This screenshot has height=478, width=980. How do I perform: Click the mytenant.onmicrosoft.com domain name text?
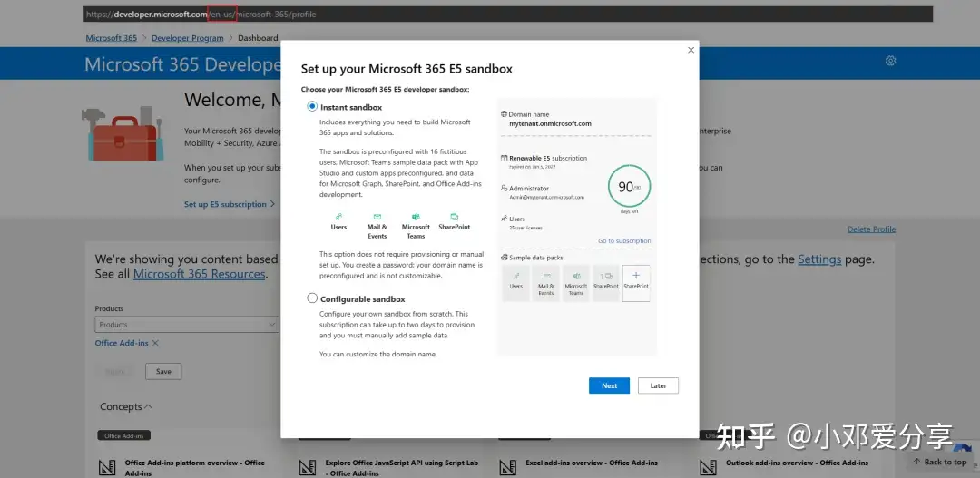click(550, 123)
